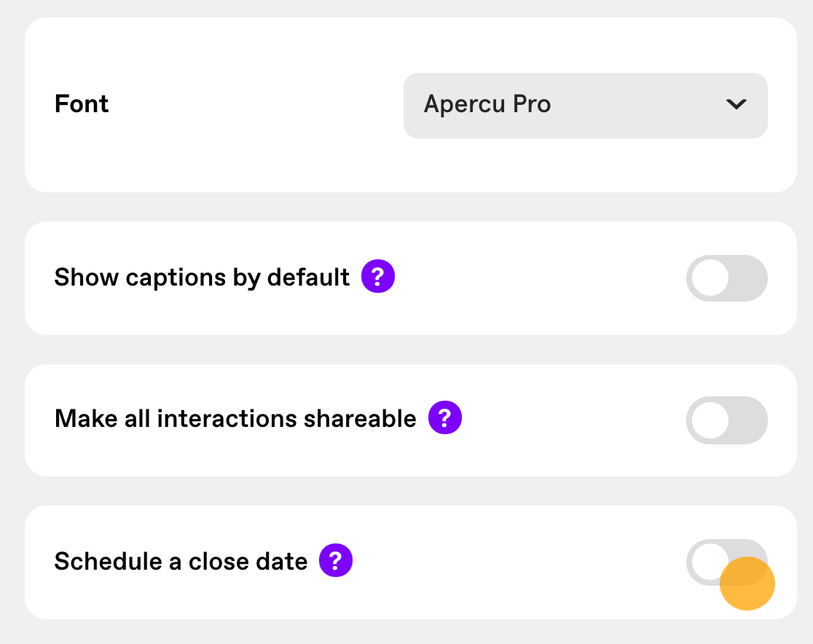The image size is (813, 644).
Task: Enable Make all interactions shareable switch
Action: click(727, 420)
